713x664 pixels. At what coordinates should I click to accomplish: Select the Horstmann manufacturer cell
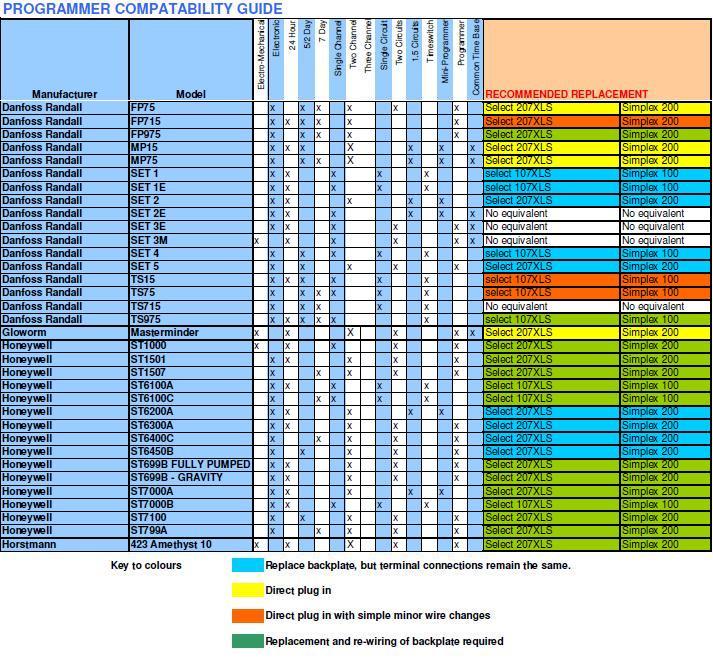pos(64,545)
